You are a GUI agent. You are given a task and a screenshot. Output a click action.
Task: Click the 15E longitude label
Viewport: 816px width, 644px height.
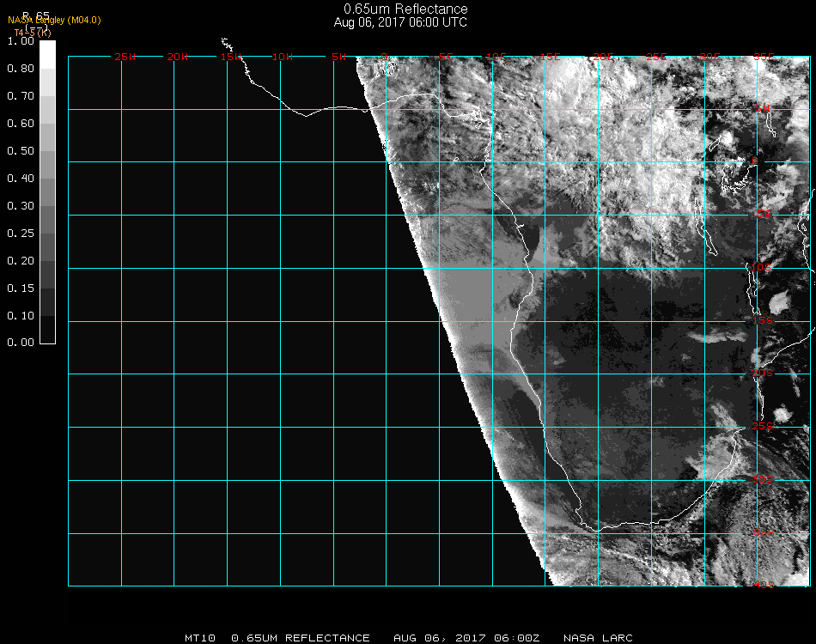550,57
